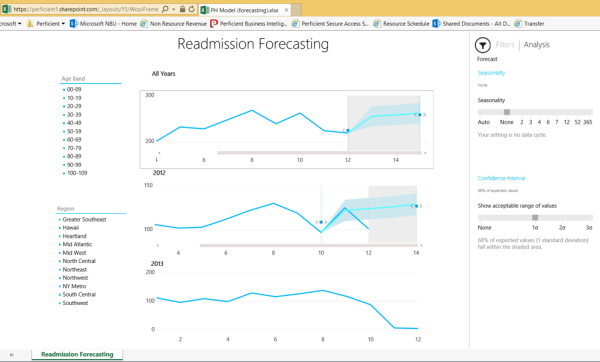
Task: Switch to the Analysis tab
Action: pos(536,45)
